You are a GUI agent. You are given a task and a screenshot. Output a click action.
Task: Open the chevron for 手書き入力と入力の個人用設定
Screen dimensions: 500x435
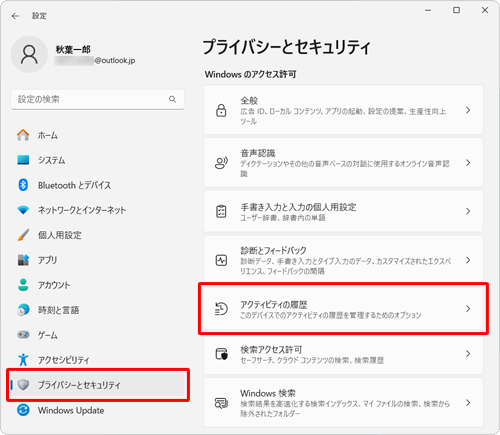468,211
